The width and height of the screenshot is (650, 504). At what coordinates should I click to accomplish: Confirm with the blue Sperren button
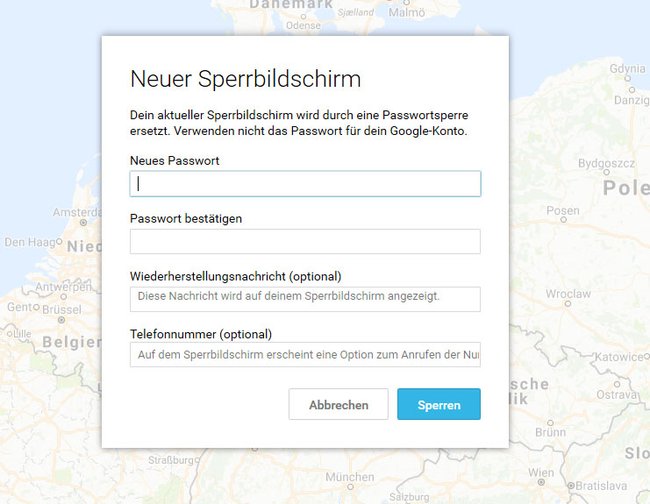coord(439,404)
